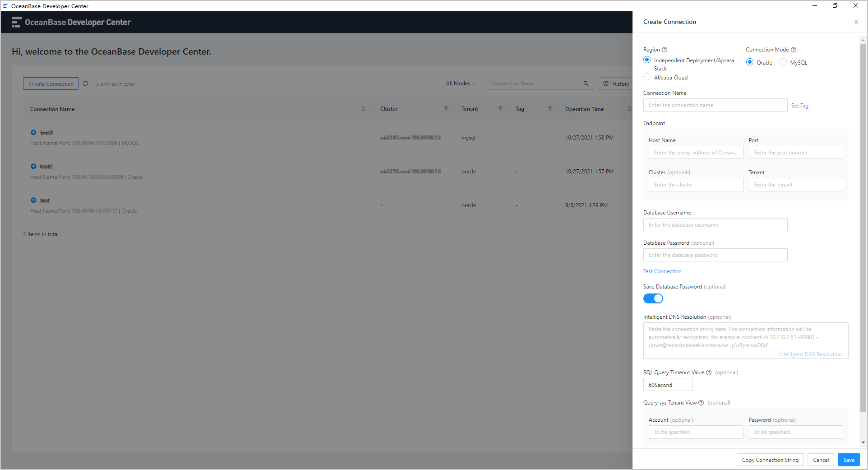Image resolution: width=868 pixels, height=470 pixels.
Task: Save the new connection
Action: click(x=849, y=460)
